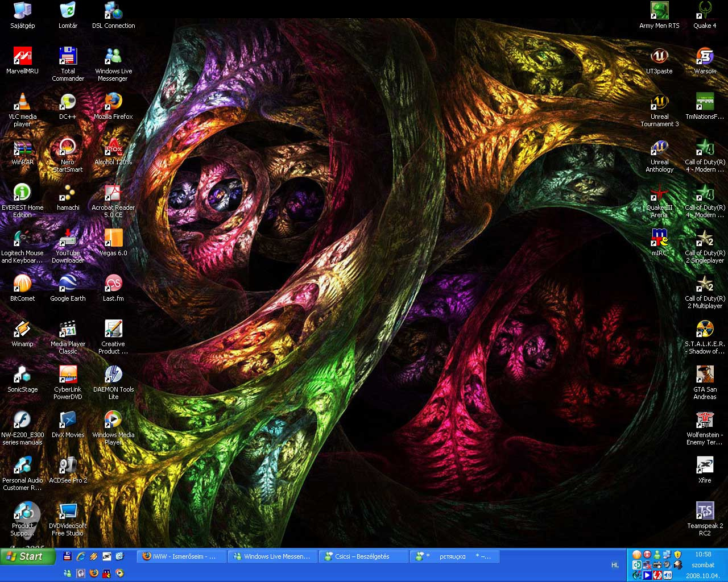
Task: Open the DC++ desktop shortcut
Action: (68, 106)
